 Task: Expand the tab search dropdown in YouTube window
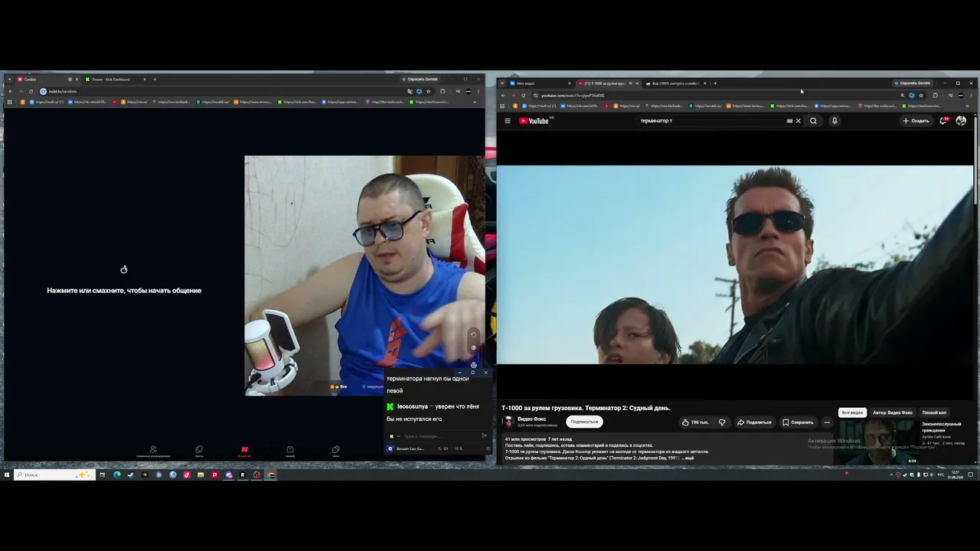pos(502,83)
